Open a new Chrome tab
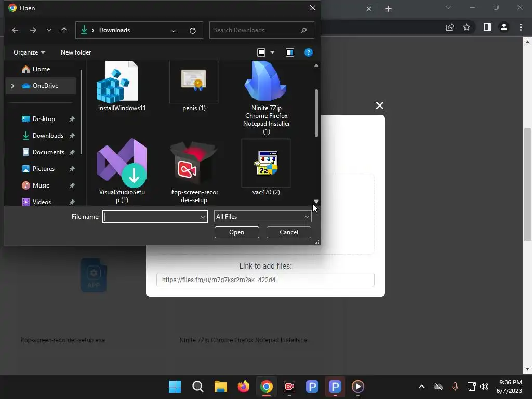 point(389,9)
